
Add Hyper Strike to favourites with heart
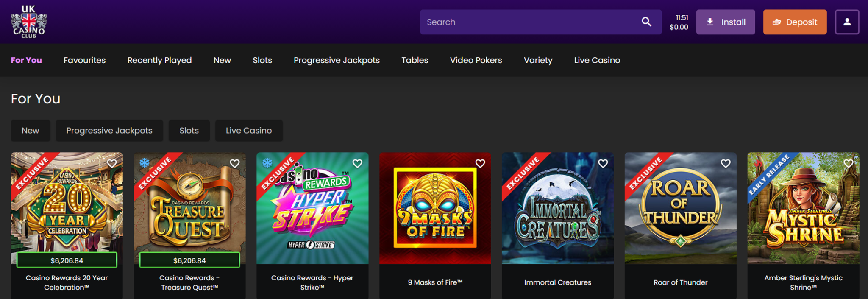point(357,164)
